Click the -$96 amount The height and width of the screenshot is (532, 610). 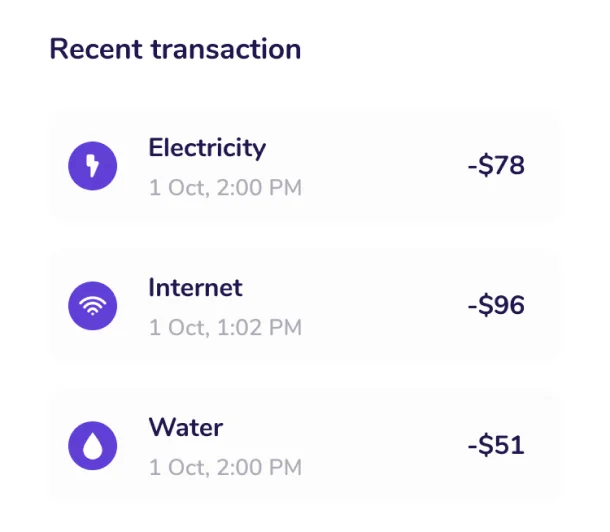click(495, 306)
